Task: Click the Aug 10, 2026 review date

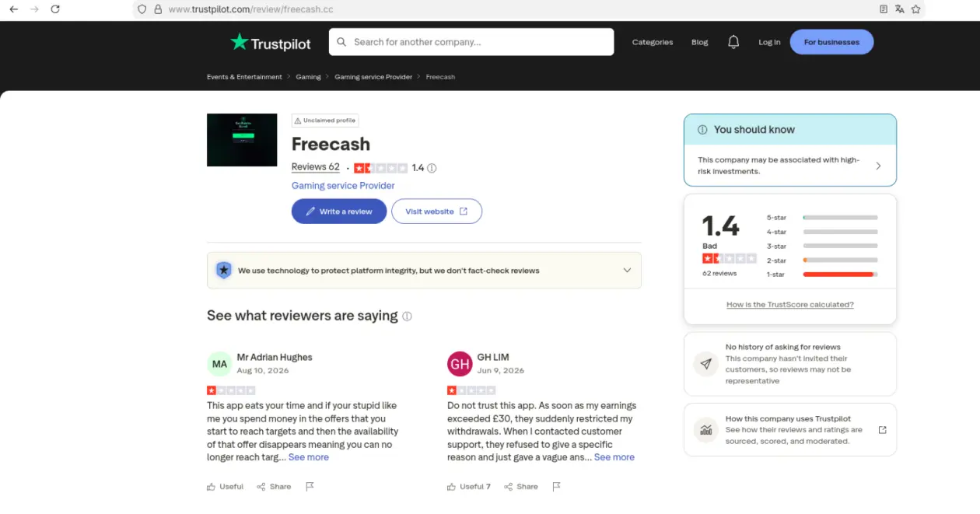Action: [x=263, y=370]
